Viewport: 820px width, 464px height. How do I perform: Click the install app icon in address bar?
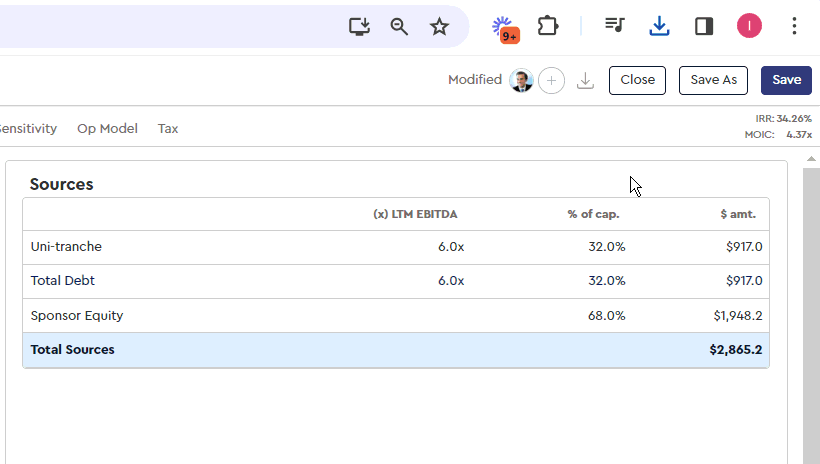(x=360, y=26)
